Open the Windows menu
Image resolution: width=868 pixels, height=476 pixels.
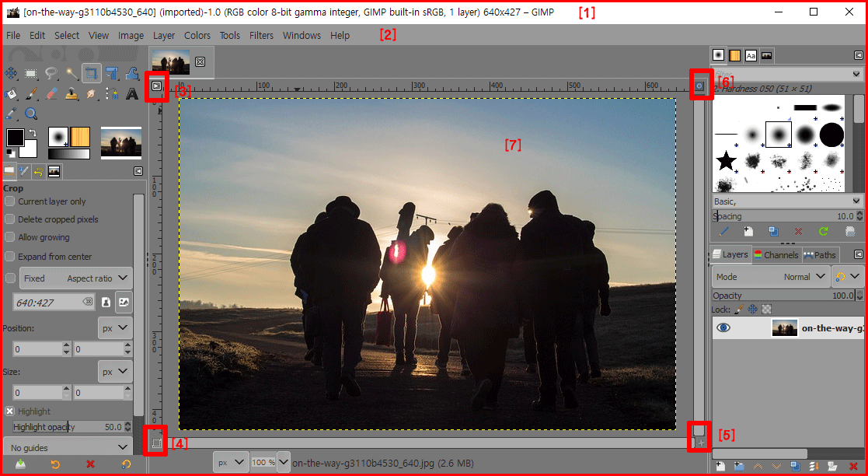click(x=302, y=36)
